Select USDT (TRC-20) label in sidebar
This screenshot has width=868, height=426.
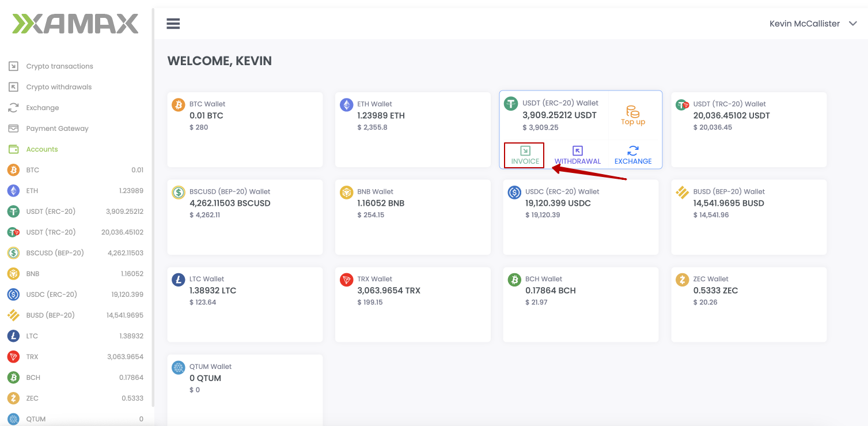[51, 232]
